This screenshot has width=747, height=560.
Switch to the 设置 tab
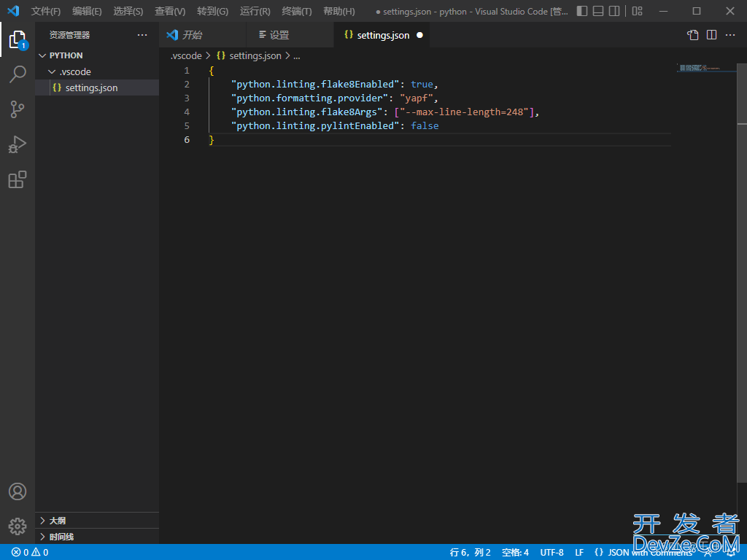click(290, 35)
